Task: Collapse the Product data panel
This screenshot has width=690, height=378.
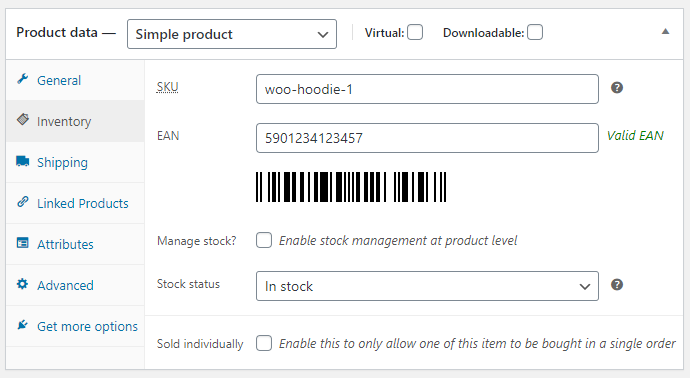Action: 665,32
